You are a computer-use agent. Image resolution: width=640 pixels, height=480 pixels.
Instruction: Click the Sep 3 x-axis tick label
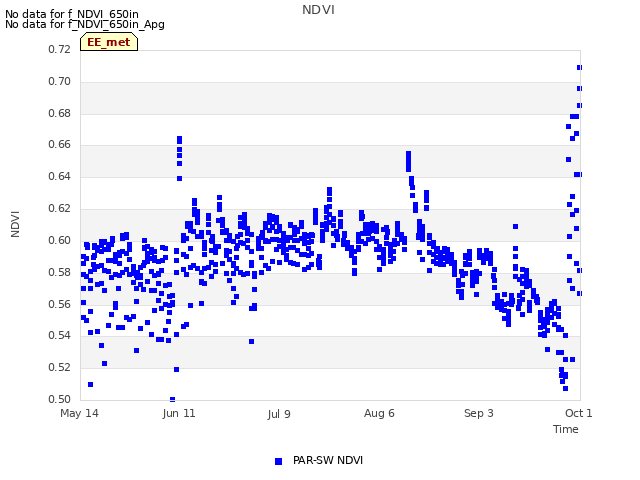coord(479,413)
